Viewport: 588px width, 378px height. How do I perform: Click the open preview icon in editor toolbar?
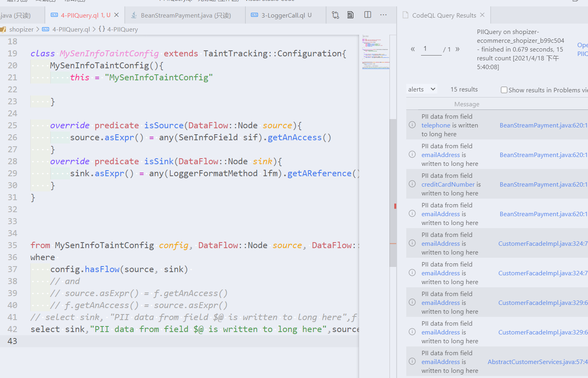350,15
